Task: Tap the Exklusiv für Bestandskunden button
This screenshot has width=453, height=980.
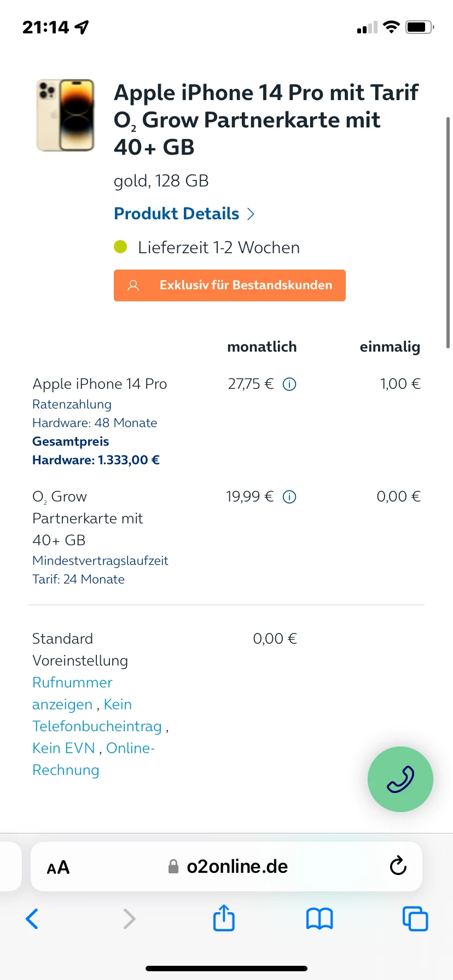Action: point(230,285)
